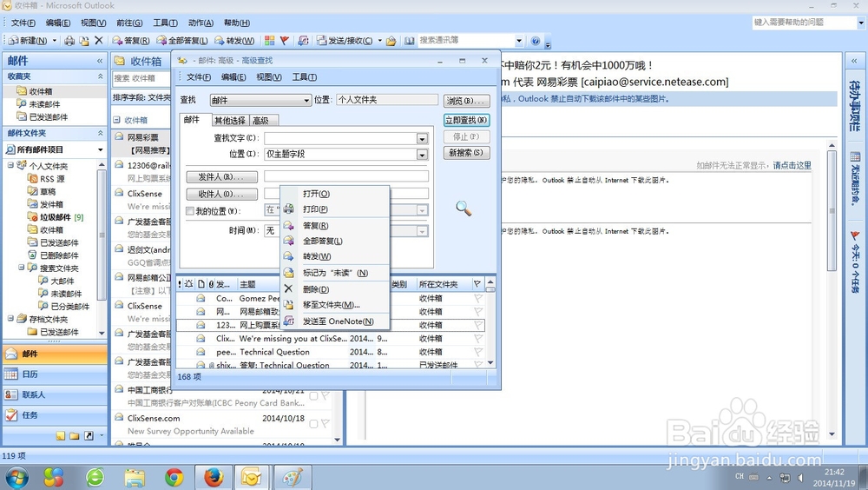Screen dimensions: 868x490
Task: Open the 新建 button dropdown arrow
Action: coord(54,41)
